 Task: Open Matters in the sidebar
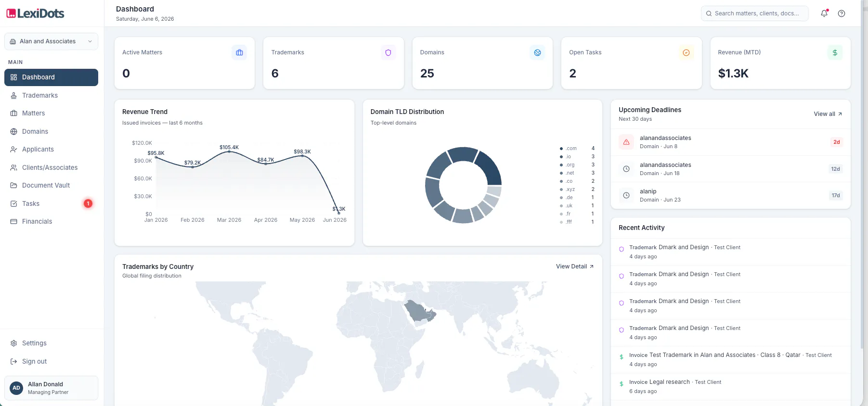(51, 113)
